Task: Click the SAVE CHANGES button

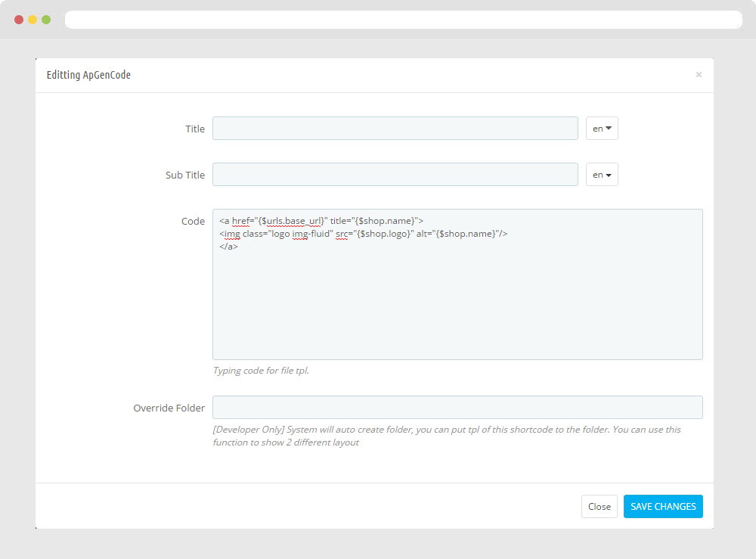Action: (663, 507)
